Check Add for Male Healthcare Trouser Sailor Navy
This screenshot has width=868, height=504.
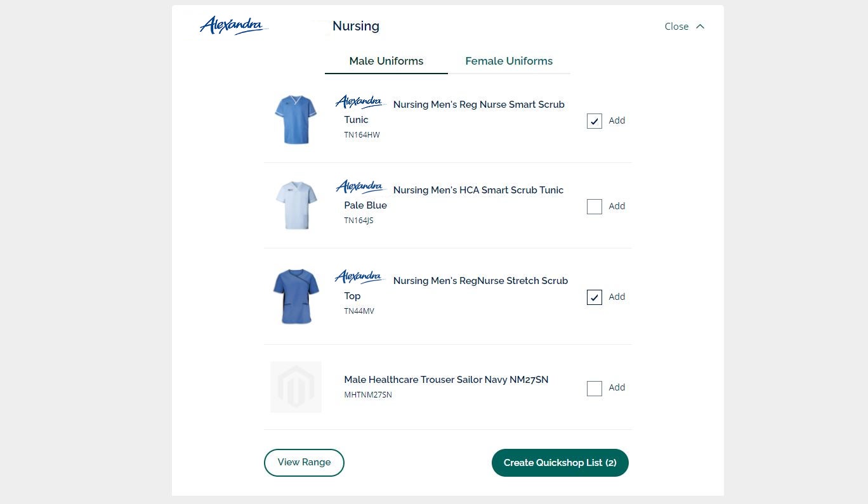click(595, 388)
